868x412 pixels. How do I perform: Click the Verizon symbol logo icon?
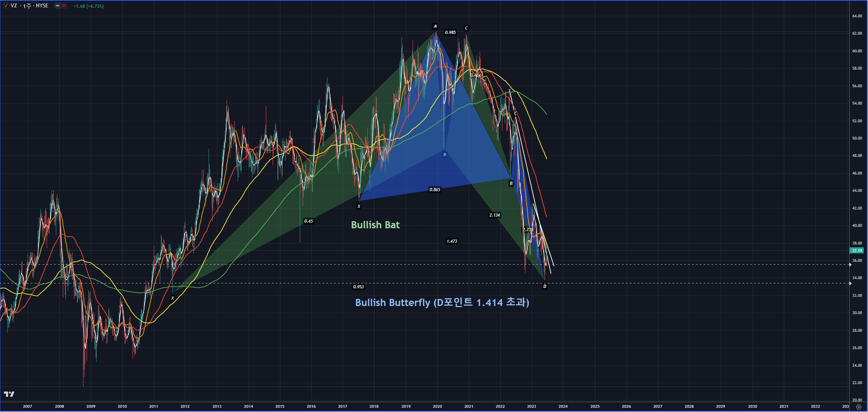(x=6, y=6)
